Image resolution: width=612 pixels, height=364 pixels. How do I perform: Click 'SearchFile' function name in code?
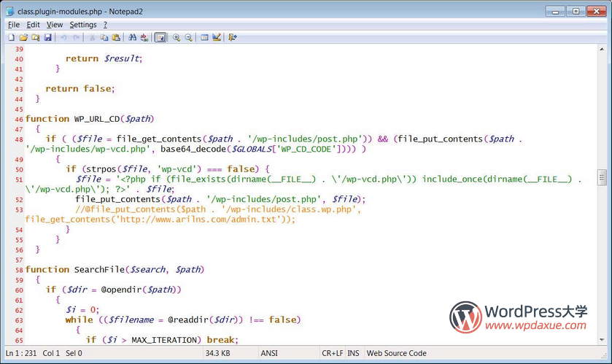pyautogui.click(x=99, y=270)
